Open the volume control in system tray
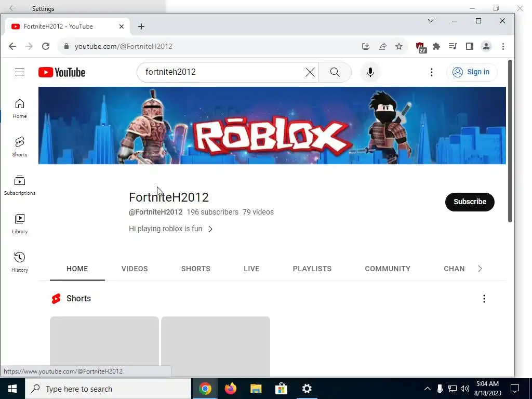The width and height of the screenshot is (532, 399). click(x=465, y=389)
